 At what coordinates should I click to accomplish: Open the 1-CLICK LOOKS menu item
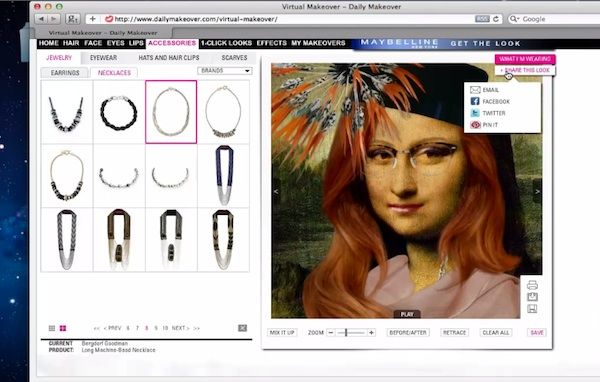point(226,43)
